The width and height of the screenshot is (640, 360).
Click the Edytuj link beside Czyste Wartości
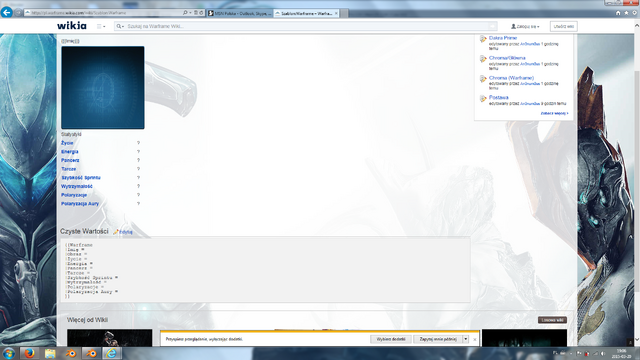126,232
